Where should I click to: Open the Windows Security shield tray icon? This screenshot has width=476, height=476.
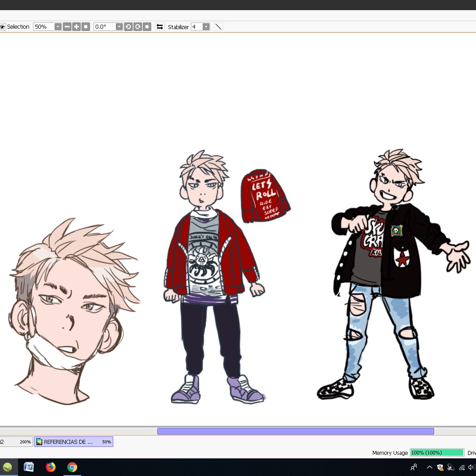pos(440,467)
